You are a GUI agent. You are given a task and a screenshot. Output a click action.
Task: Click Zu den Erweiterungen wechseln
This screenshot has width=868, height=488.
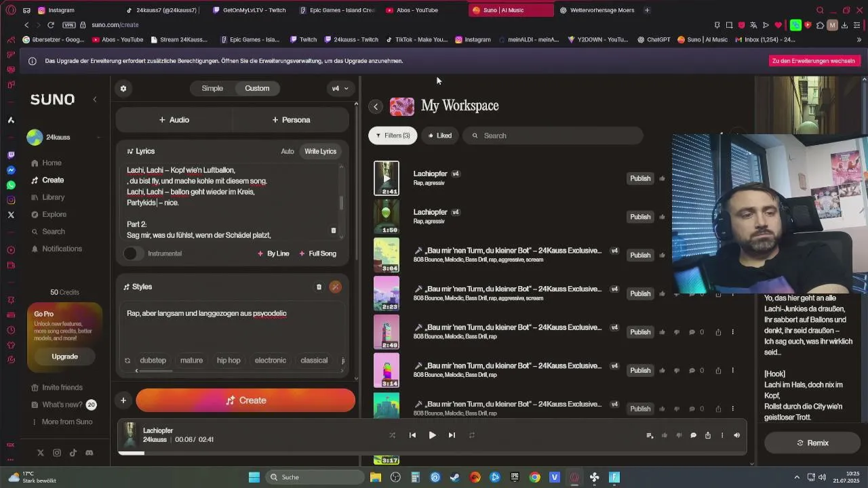point(814,61)
